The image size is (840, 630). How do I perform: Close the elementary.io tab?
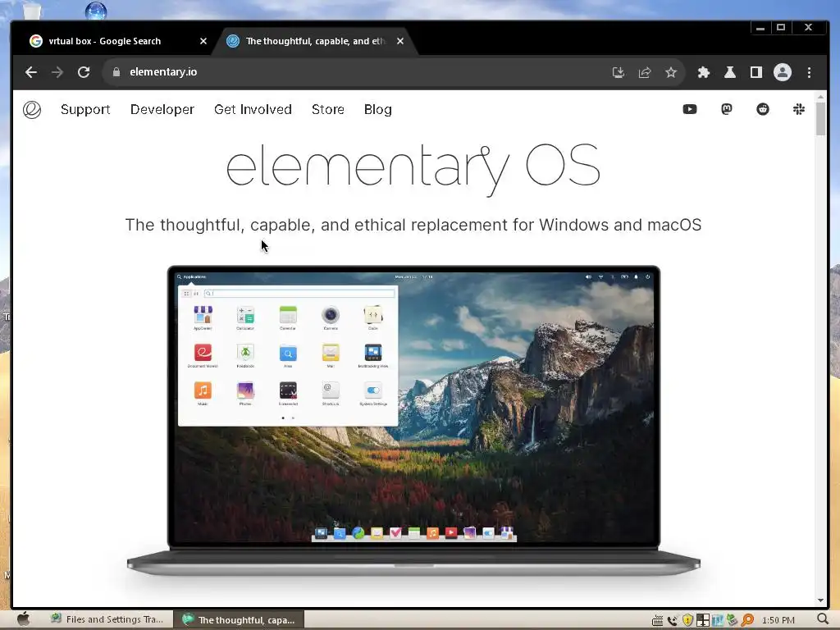pos(400,41)
